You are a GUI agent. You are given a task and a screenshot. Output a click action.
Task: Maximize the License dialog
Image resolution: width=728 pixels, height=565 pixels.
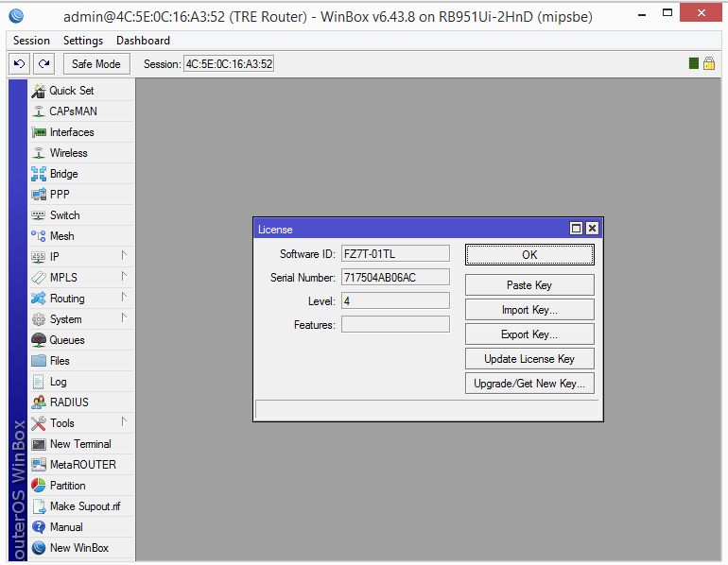click(x=576, y=229)
